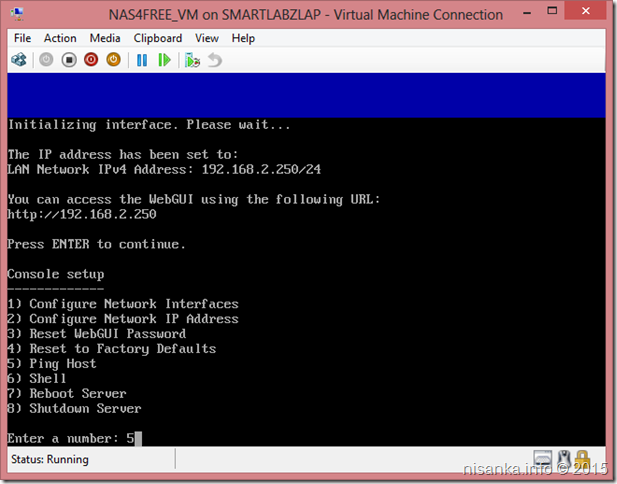Click the green Reset icon
617x484 pixels.
coord(164,60)
